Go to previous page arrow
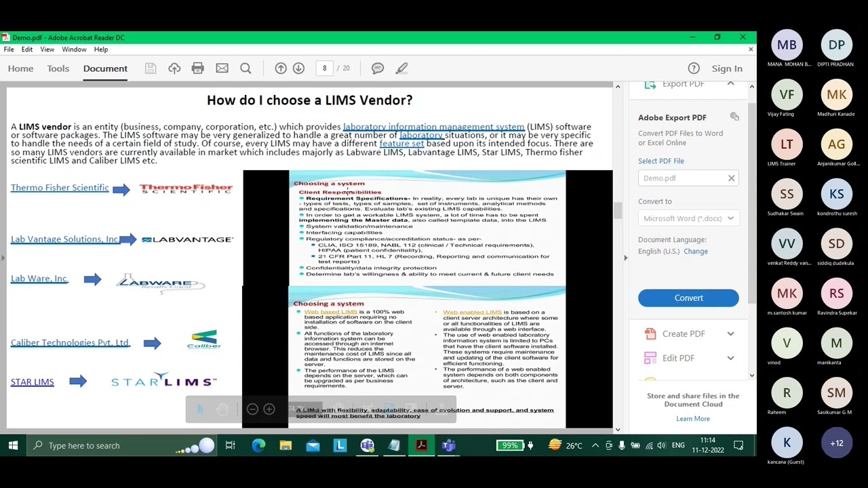This screenshot has height=488, width=868. point(281,68)
